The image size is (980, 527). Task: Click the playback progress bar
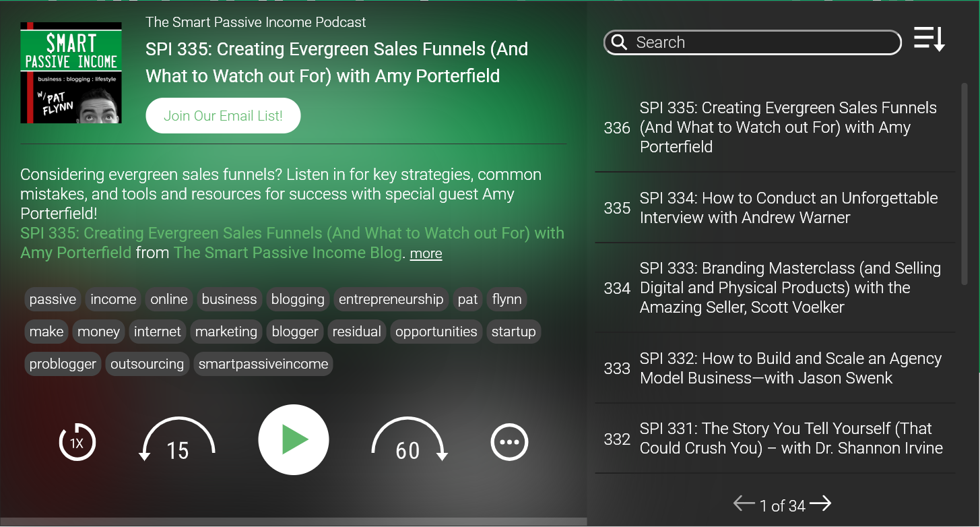[294, 522]
